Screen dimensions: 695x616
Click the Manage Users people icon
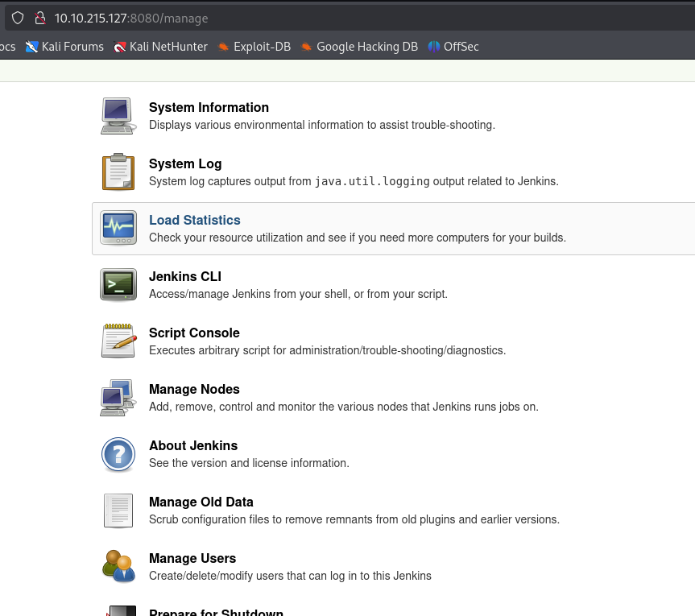pos(118,566)
